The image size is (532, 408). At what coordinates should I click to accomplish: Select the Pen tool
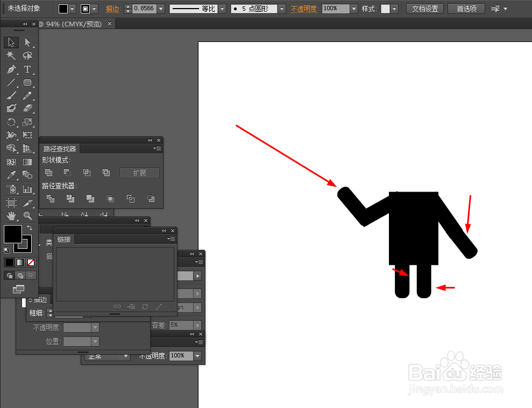(x=11, y=69)
